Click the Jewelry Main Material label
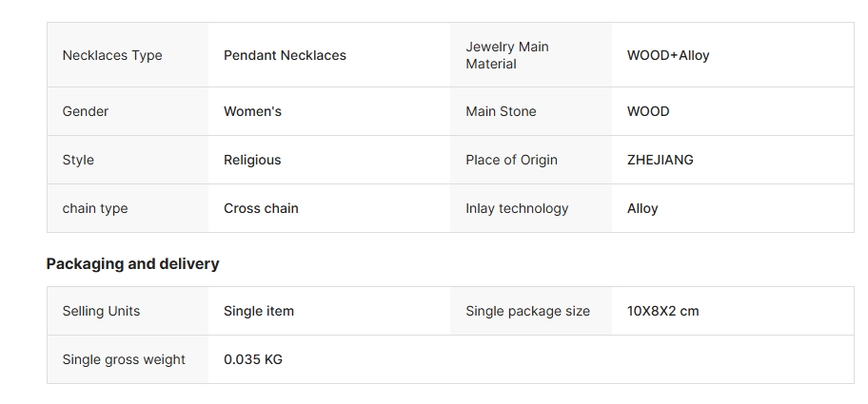868x404 pixels. click(507, 55)
